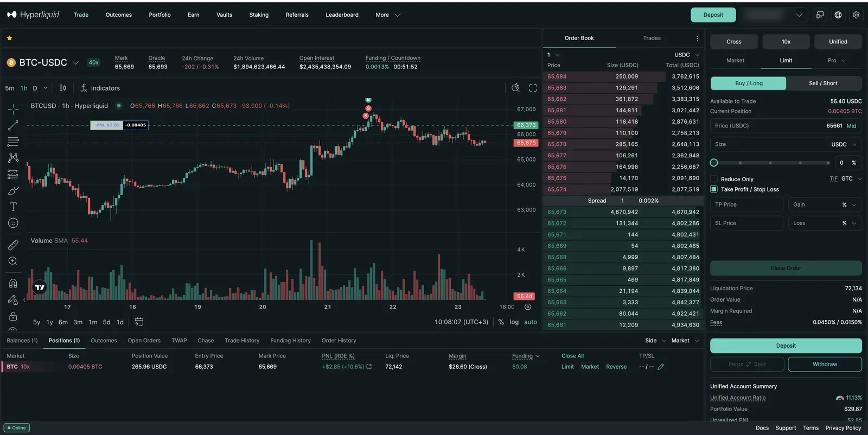Click the chart quick search icon
868x435 pixels.
515,88
